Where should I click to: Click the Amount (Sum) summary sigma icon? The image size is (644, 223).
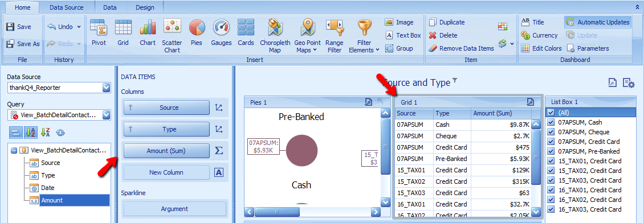pyautogui.click(x=219, y=151)
